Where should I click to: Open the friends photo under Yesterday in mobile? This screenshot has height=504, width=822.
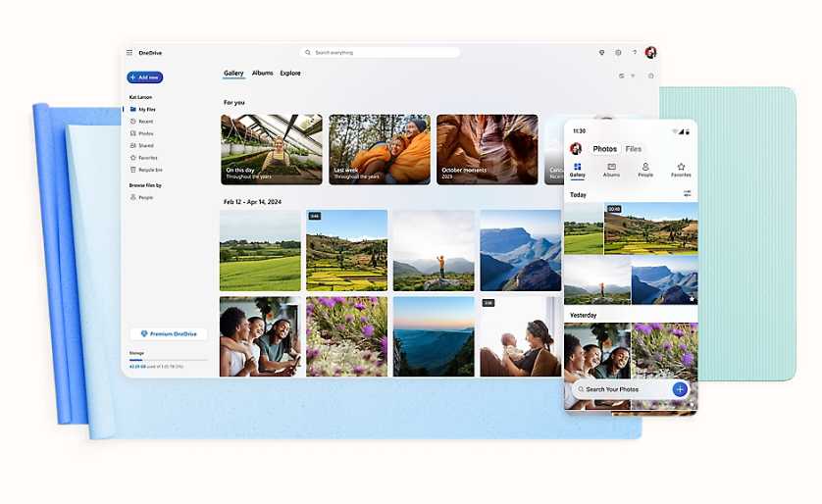pos(597,366)
